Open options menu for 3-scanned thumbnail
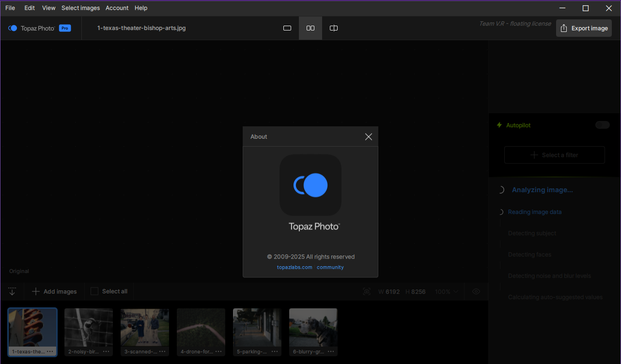This screenshot has height=364, width=621. click(x=162, y=351)
